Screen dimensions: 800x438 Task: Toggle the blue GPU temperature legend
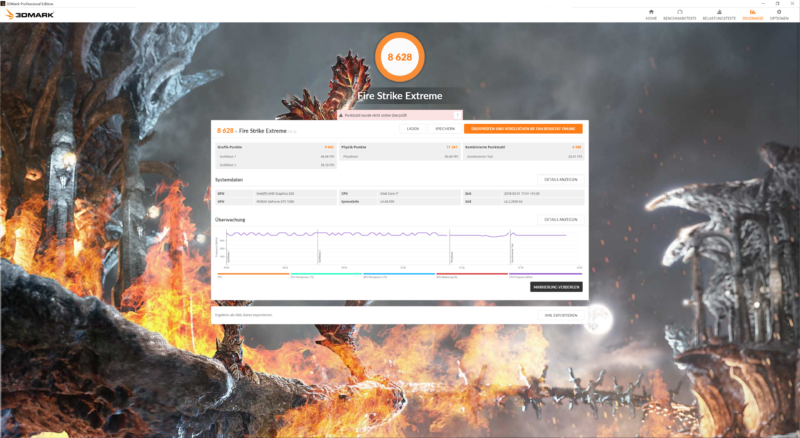(399, 275)
